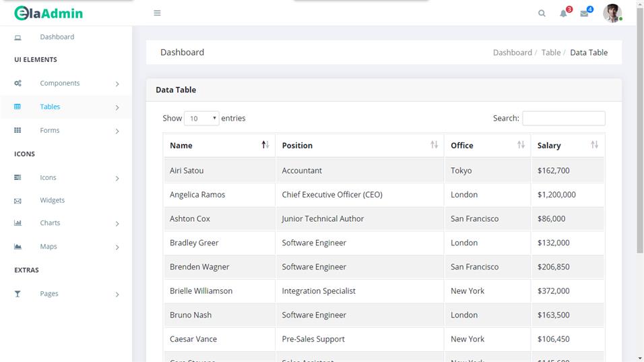
Task: Open the search magnifier icon in header
Action: (x=542, y=13)
